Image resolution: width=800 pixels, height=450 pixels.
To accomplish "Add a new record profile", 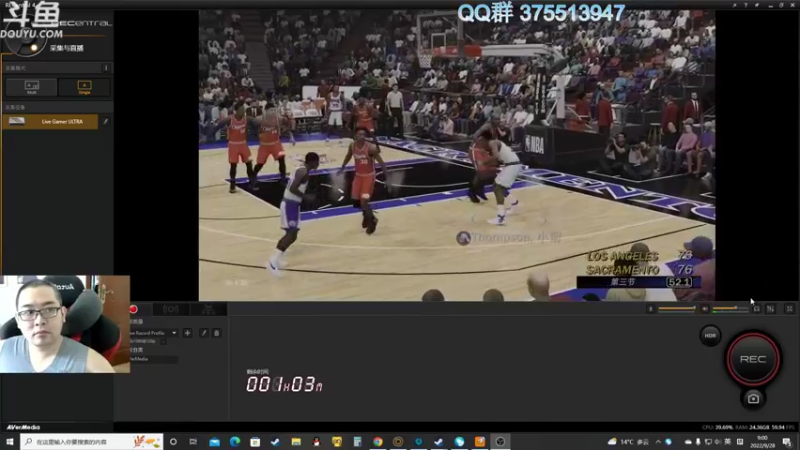I will pyautogui.click(x=187, y=333).
